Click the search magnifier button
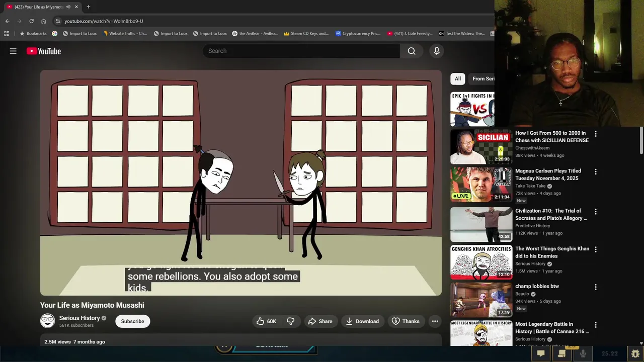Viewport: 644px width, 362px height. coord(412,51)
